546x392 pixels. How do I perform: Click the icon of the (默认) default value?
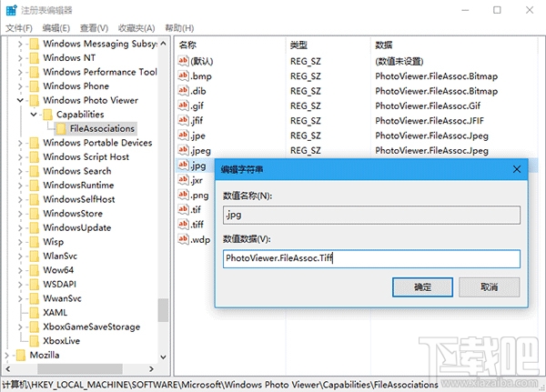183,61
